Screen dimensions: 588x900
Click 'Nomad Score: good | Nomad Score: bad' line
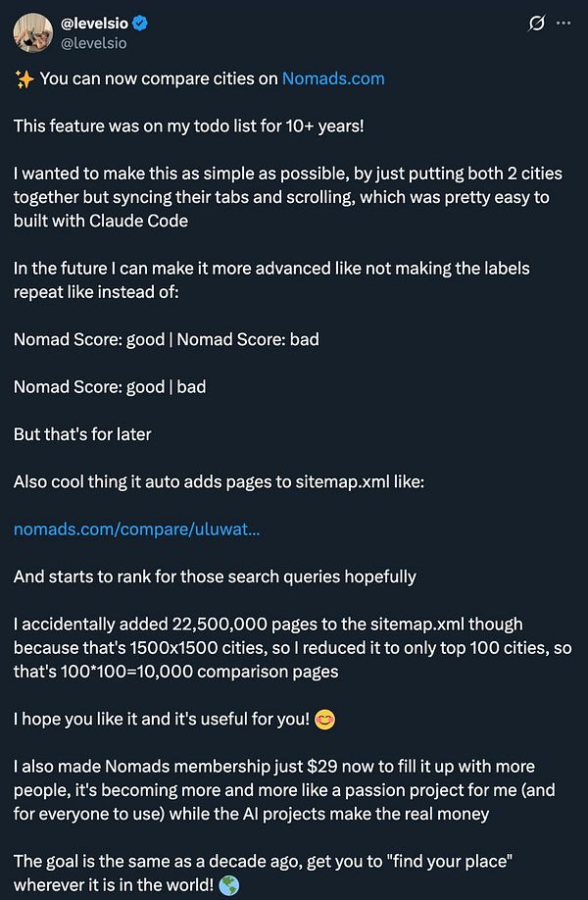(166, 339)
